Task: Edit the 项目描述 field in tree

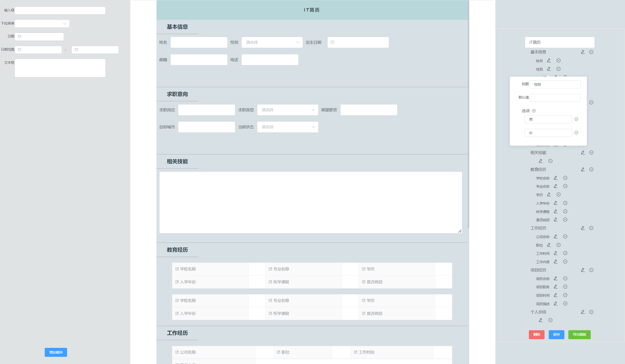Action: [556, 303]
